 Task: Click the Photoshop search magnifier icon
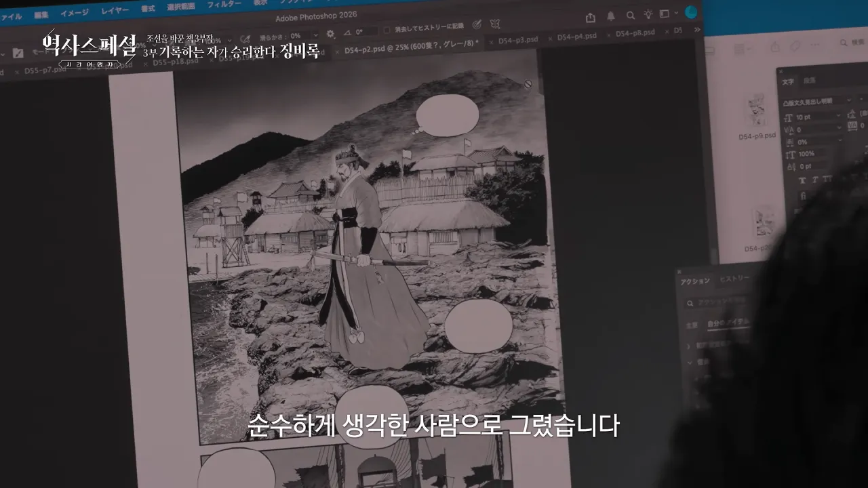pos(630,16)
